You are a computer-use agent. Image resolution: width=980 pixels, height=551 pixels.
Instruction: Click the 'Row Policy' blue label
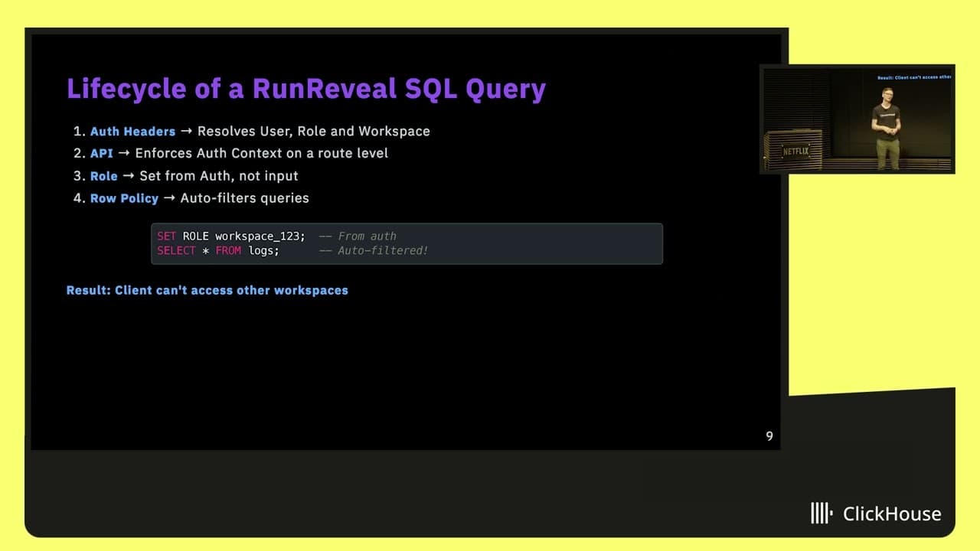click(124, 198)
